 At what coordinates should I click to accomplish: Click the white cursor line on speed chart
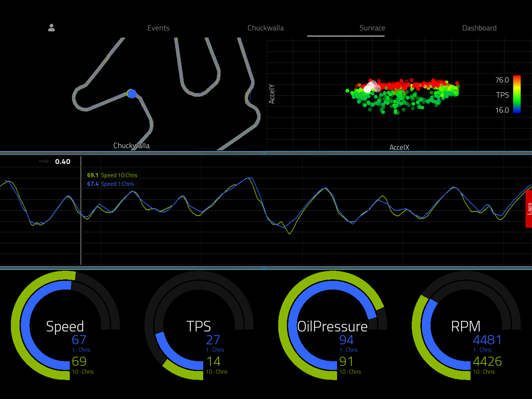click(81, 211)
